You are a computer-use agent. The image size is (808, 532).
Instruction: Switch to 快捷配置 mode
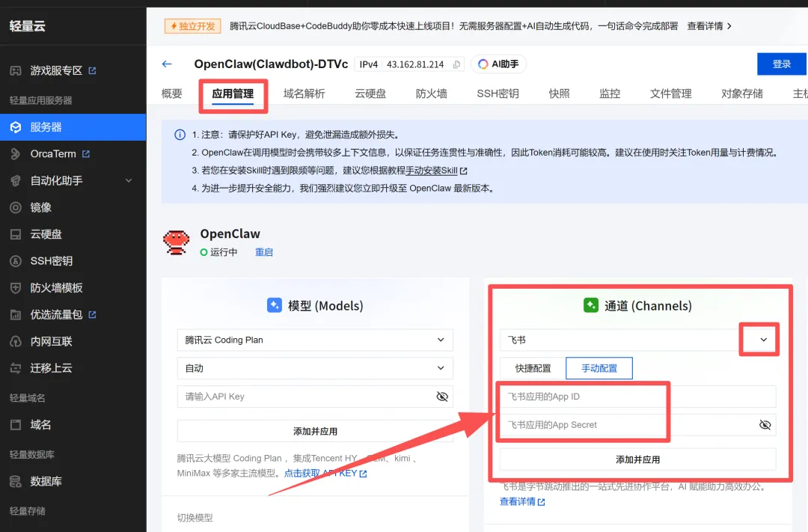coord(533,368)
